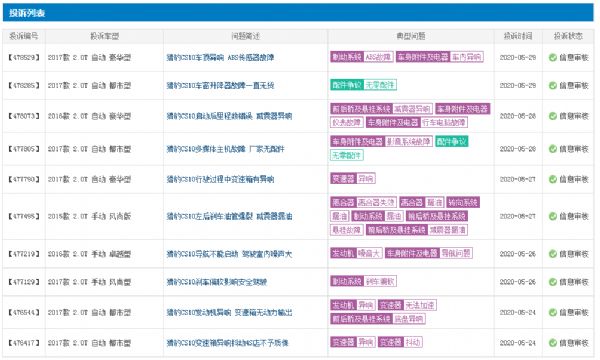The width and height of the screenshot is (600, 360).
Task: Click green status icon in complaint 478285 row
Action: 552,85
